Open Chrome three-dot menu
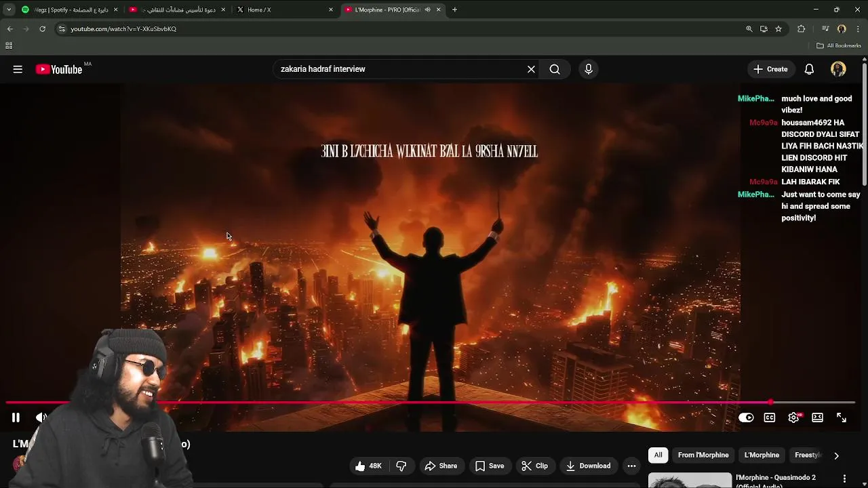868x488 pixels. (x=858, y=29)
